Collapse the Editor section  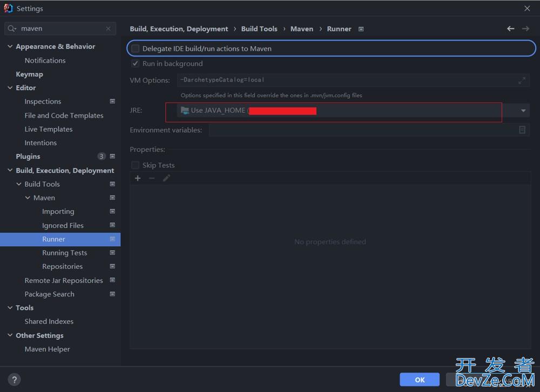click(x=10, y=87)
